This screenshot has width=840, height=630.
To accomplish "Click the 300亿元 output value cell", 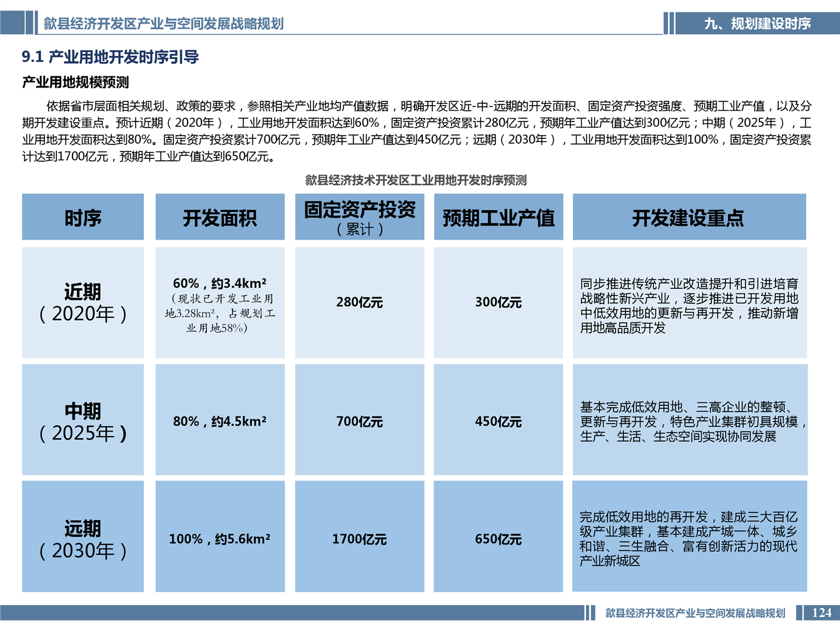I will tap(498, 302).
